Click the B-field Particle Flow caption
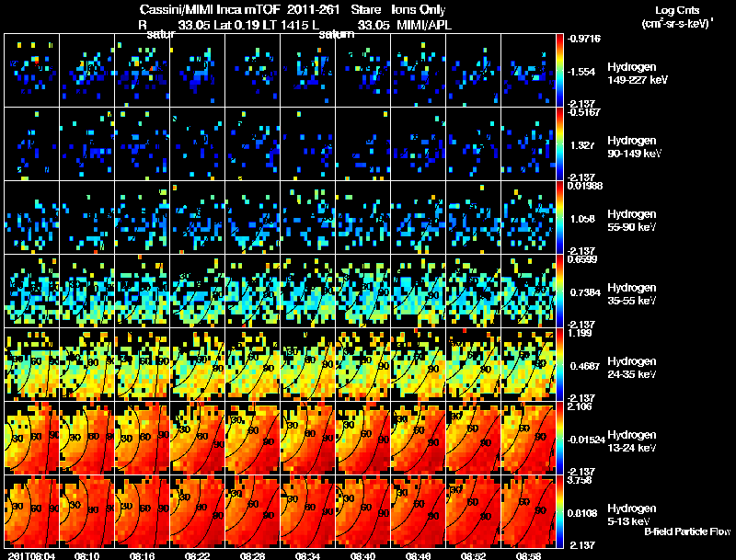736x560 pixels. [687, 531]
